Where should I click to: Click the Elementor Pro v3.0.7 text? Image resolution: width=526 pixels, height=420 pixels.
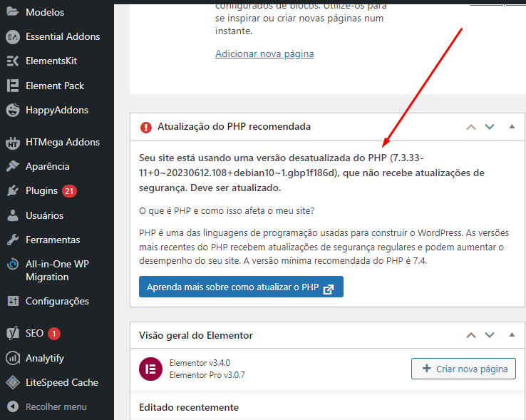point(207,375)
